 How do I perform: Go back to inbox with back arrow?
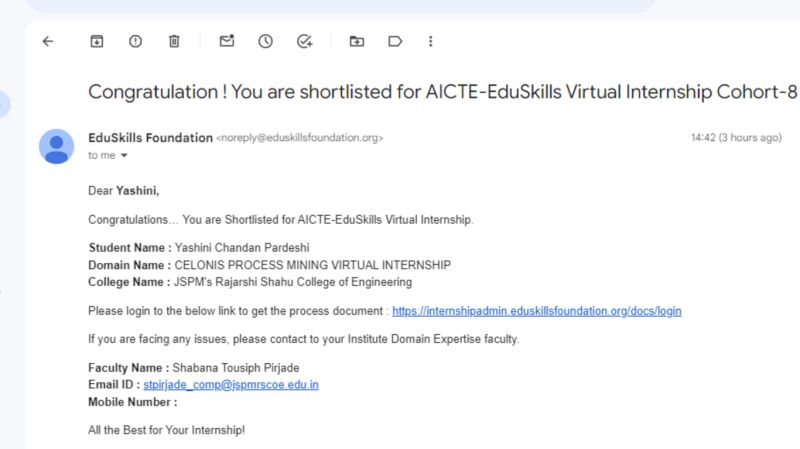click(x=48, y=41)
